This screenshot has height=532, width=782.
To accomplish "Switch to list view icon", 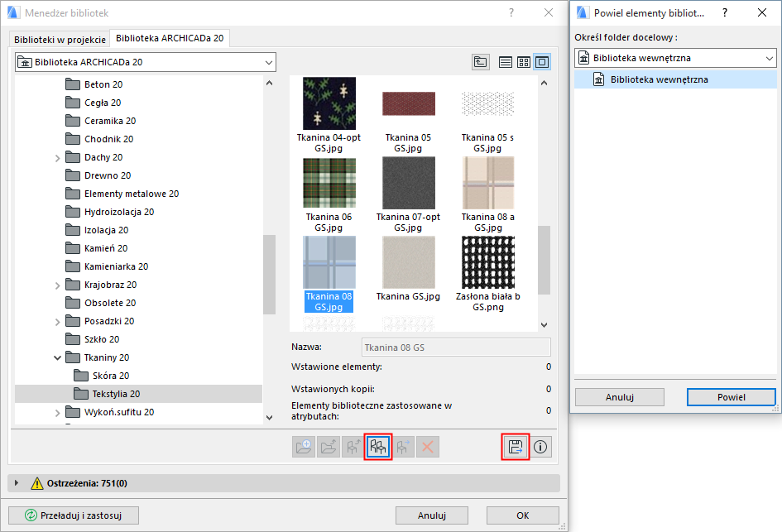I will [x=505, y=62].
